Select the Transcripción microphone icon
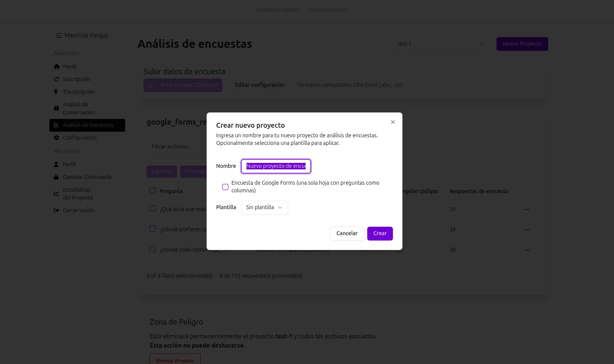This screenshot has width=614, height=364. pos(56,92)
